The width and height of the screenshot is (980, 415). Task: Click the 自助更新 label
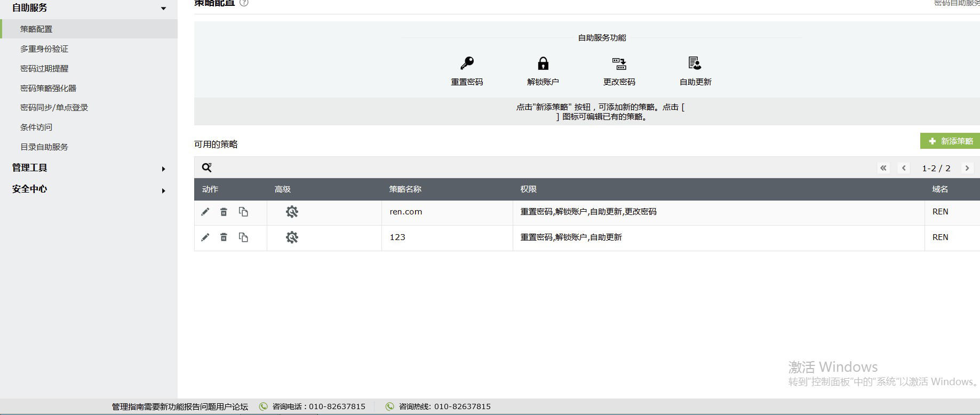[x=696, y=82]
